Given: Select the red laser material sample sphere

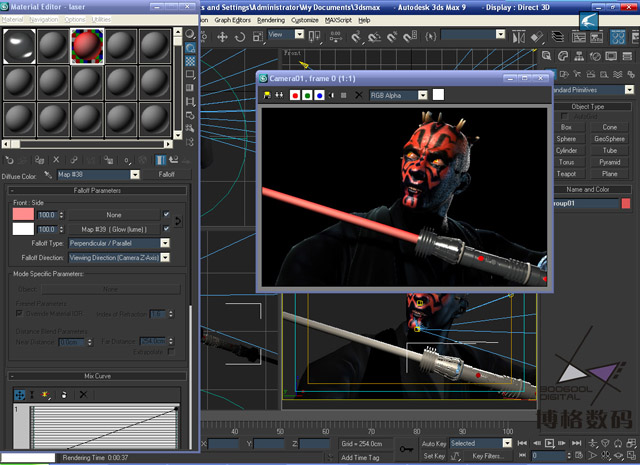Looking at the screenshot, I should coord(86,46).
